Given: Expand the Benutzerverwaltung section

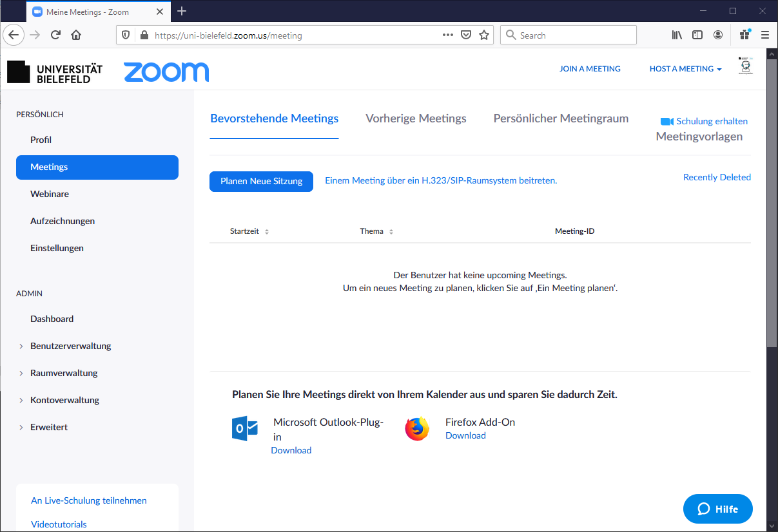Looking at the screenshot, I should pos(70,346).
